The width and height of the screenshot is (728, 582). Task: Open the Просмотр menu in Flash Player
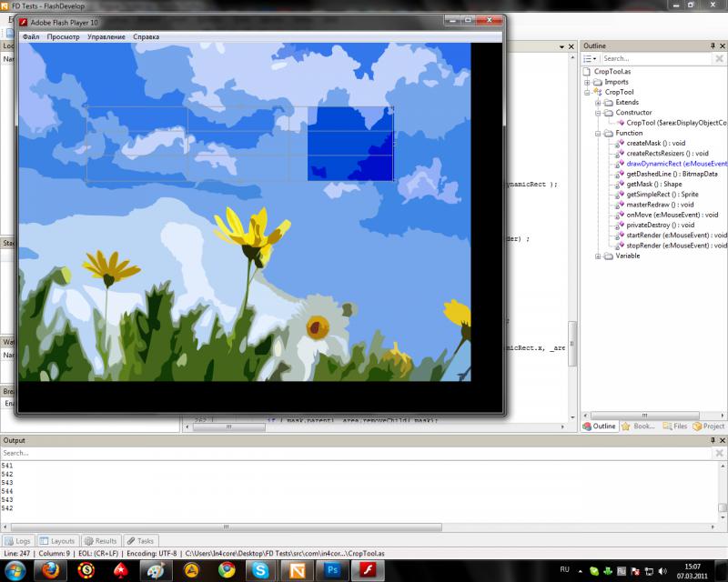coord(63,36)
